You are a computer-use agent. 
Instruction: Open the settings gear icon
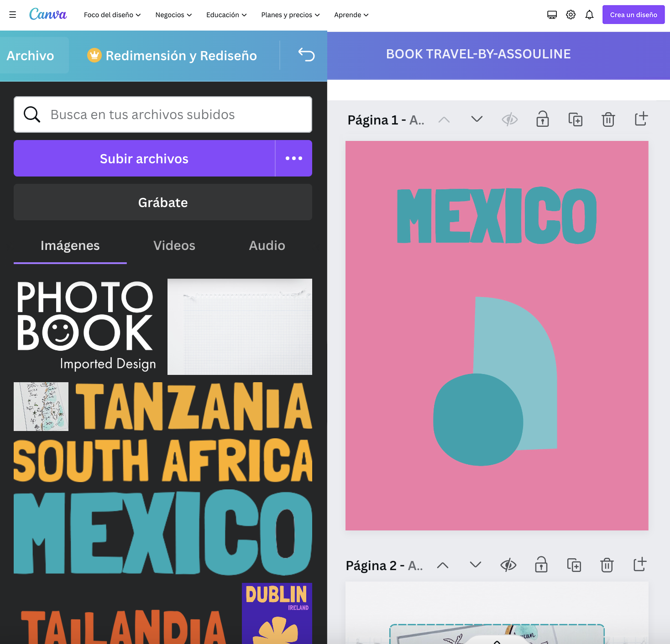click(571, 15)
